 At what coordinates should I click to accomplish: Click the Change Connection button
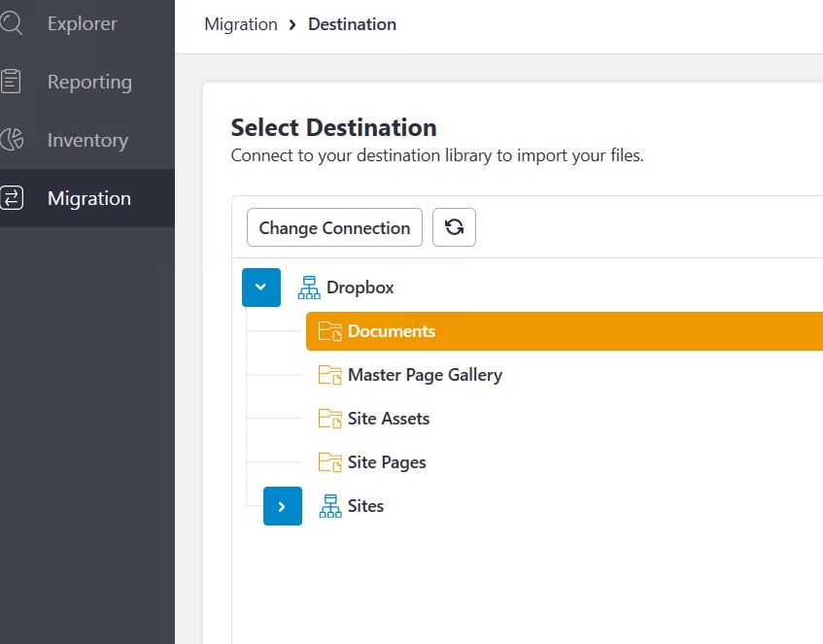(334, 227)
